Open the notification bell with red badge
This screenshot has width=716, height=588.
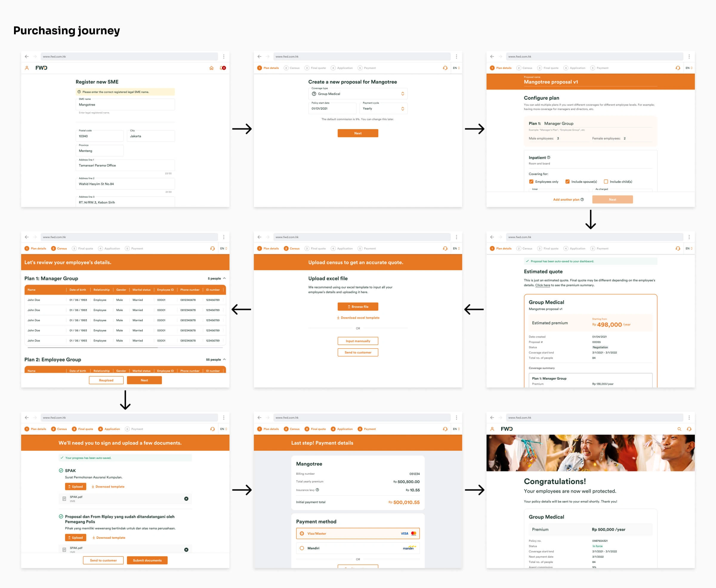coord(222,68)
